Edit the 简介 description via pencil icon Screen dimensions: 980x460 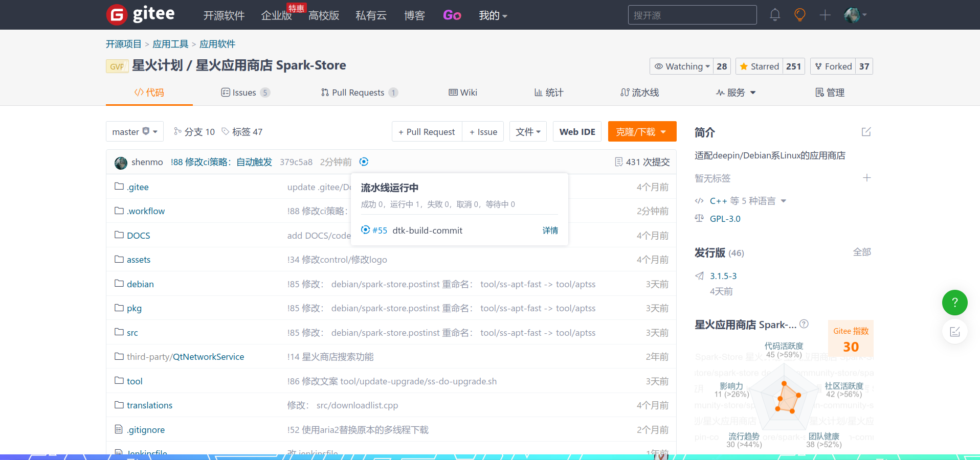[865, 132]
